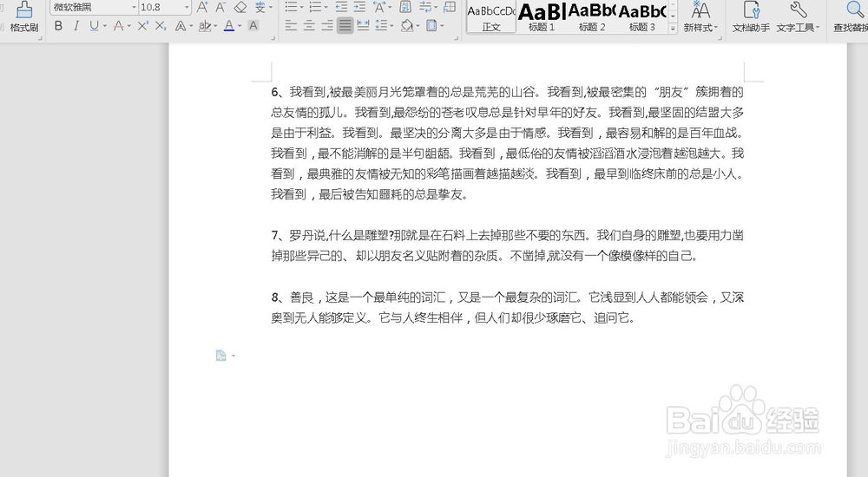
Task: Open line spacing options
Action: tap(381, 25)
